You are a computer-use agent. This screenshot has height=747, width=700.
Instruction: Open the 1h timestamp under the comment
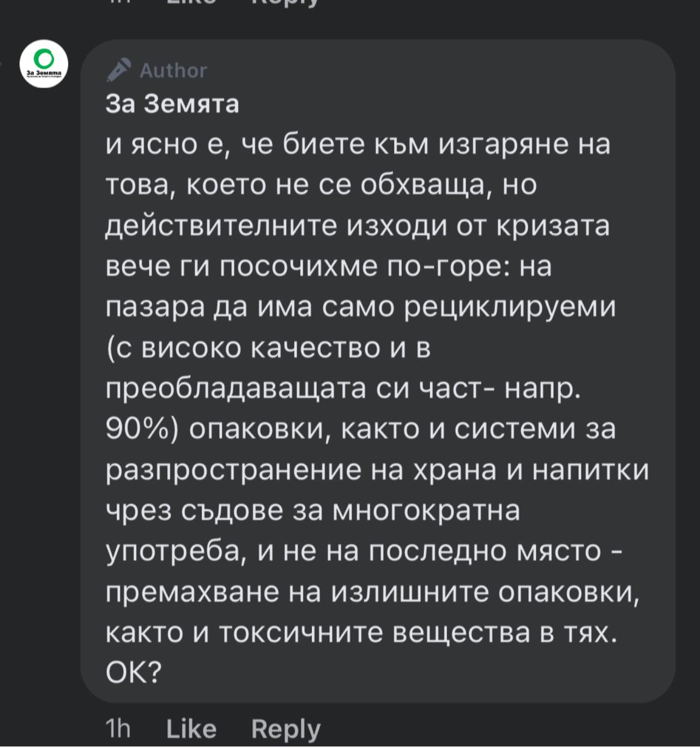[118, 728]
